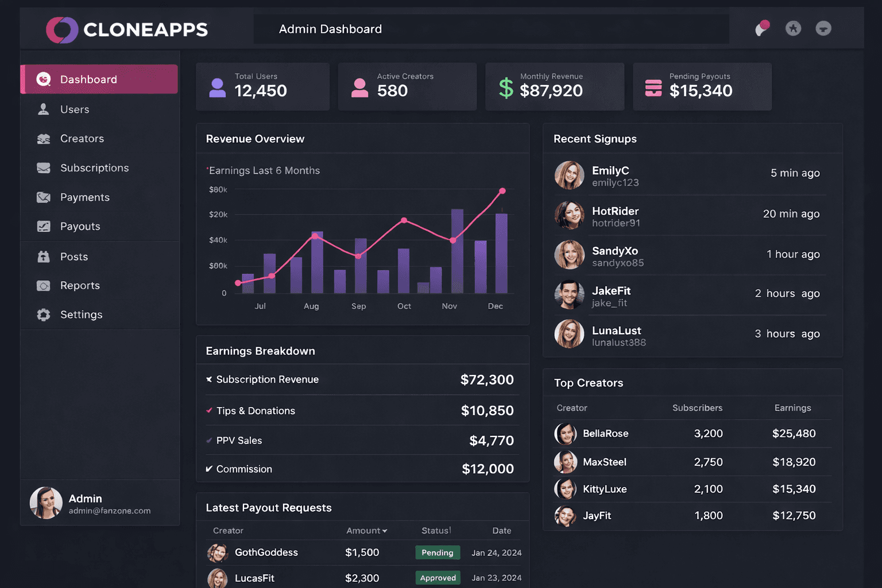Viewport: 882px width, 588px height.
Task: Click the Monthly Revenue dollar icon
Action: click(x=506, y=88)
